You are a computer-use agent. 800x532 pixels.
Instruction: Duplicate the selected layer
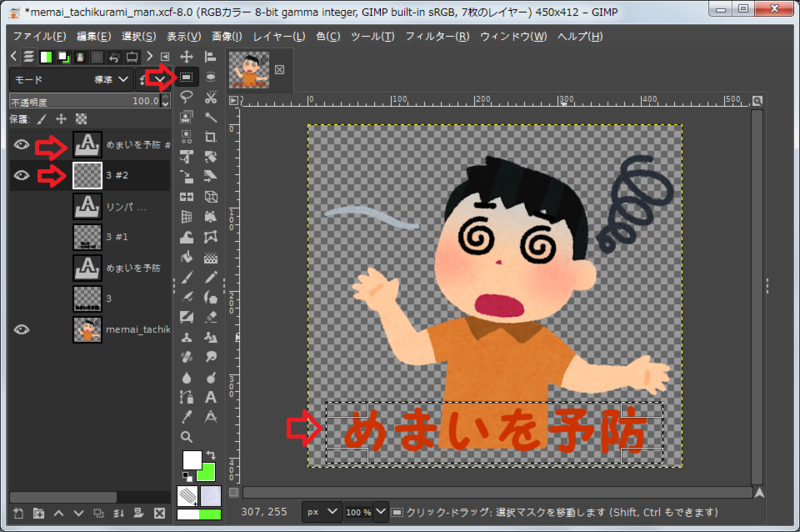98,513
